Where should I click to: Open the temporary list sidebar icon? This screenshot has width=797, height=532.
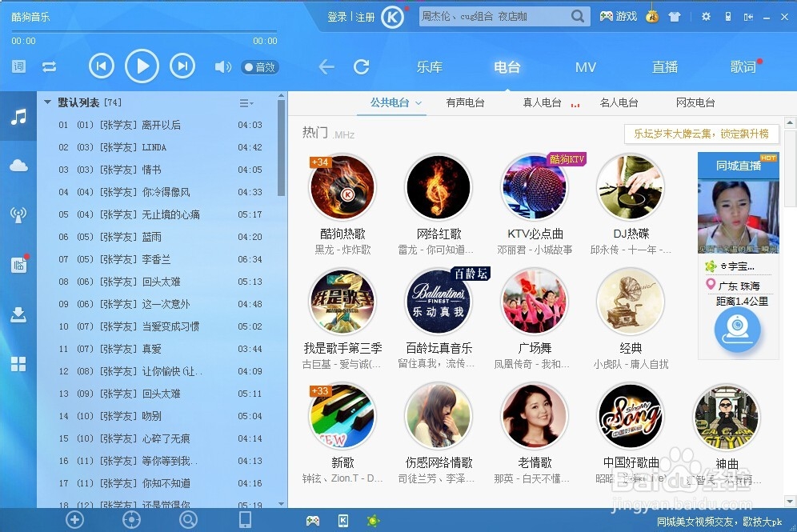coord(19,264)
